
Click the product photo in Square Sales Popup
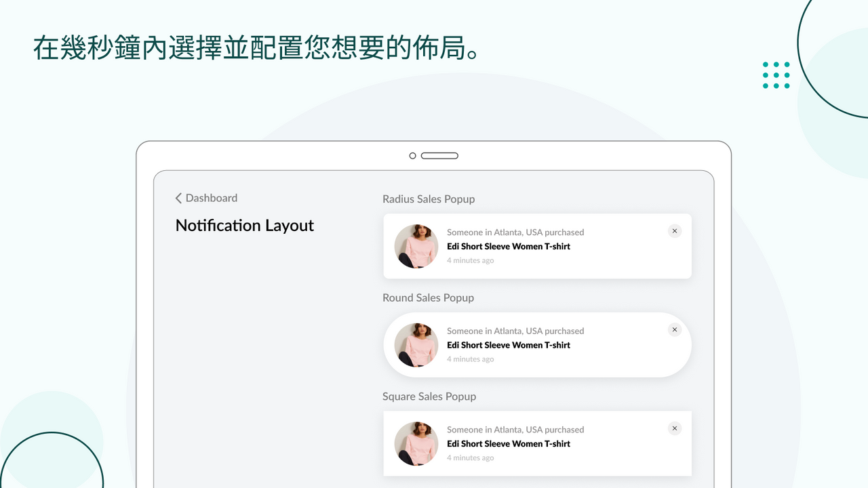tap(416, 443)
